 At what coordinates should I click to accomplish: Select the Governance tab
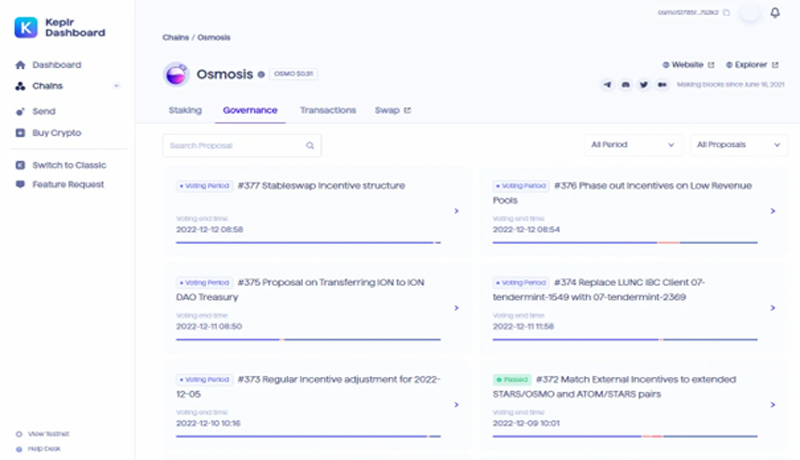coord(250,110)
